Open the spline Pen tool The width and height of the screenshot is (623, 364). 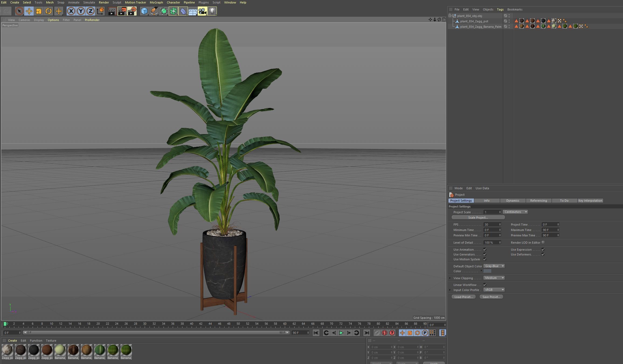[154, 11]
